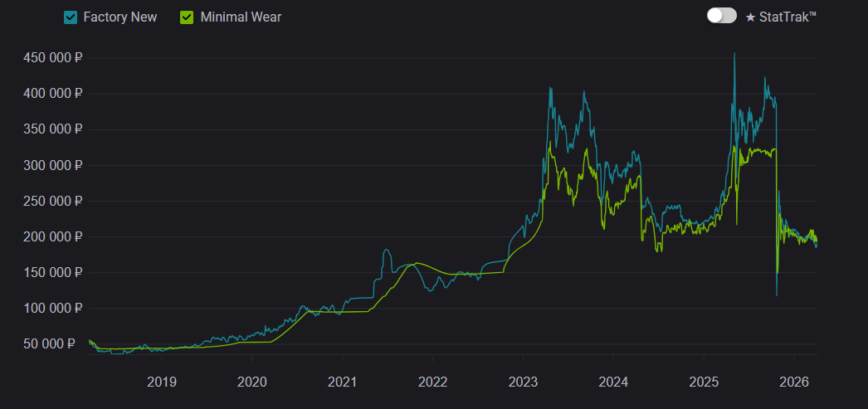Image resolution: width=868 pixels, height=409 pixels.
Task: Select the 2020 year marker
Action: [252, 382]
